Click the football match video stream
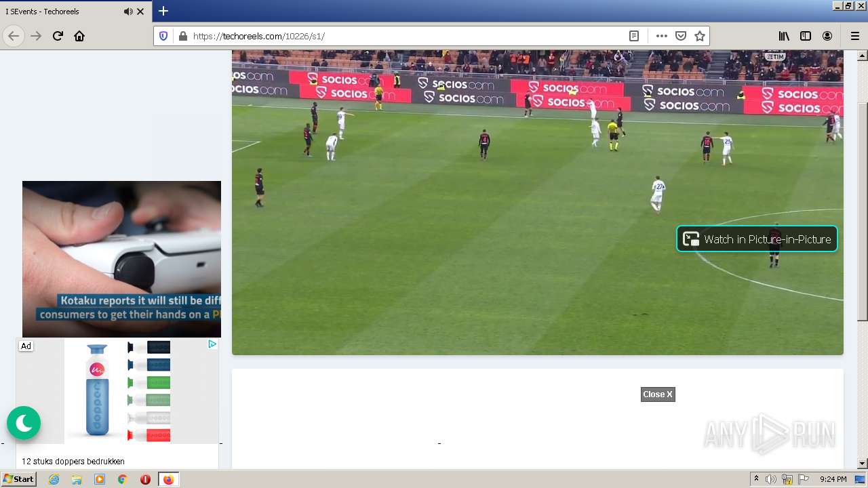 [538, 202]
